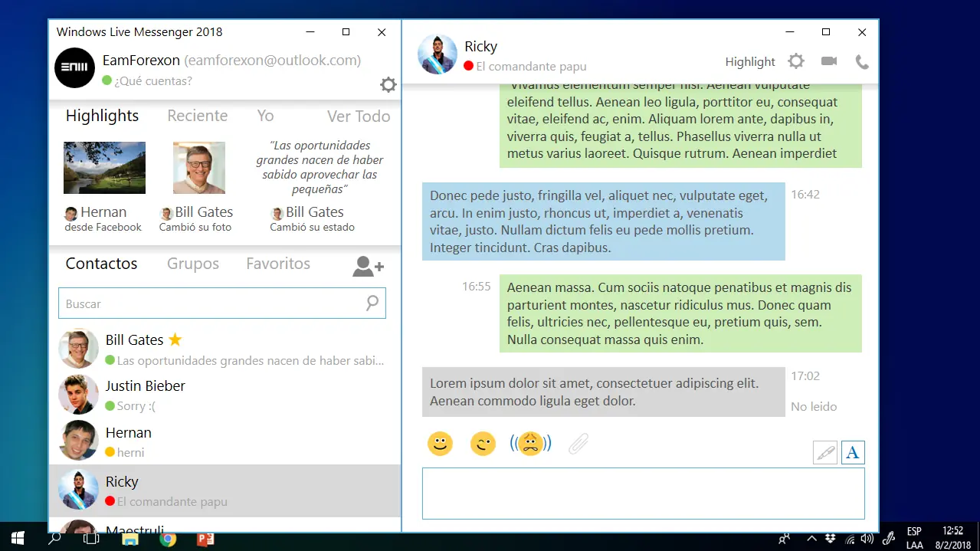Add a new contact
This screenshot has width=980, height=551.
(367, 266)
